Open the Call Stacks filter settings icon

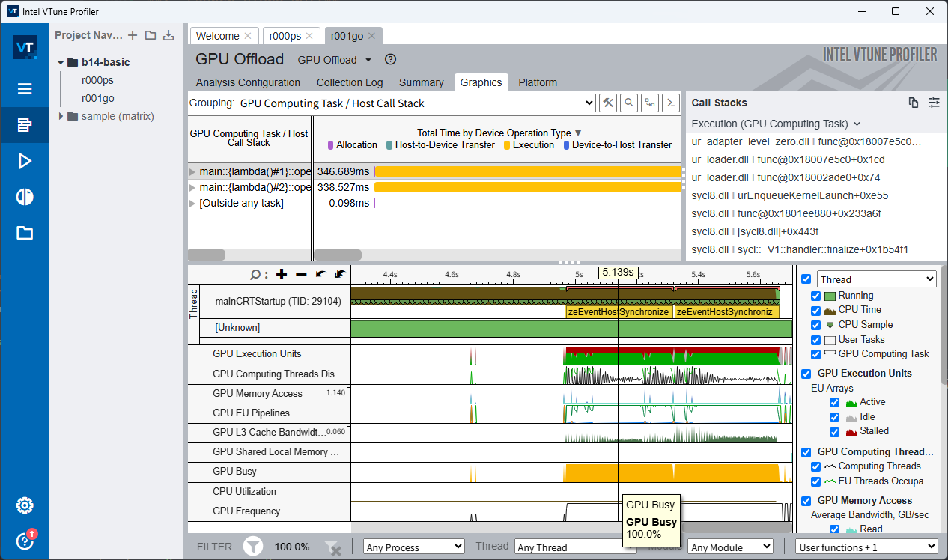click(x=934, y=103)
